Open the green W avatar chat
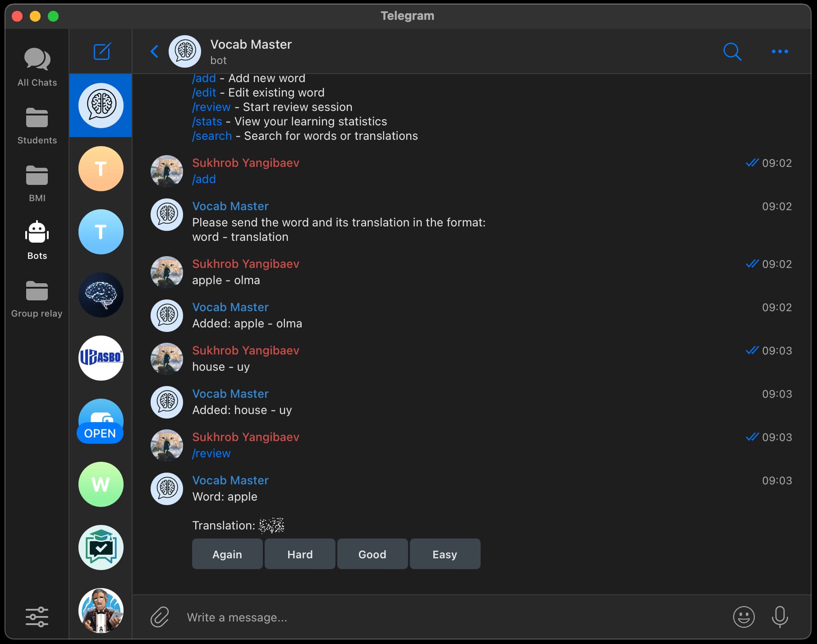Viewport: 817px width, 644px height. [101, 484]
